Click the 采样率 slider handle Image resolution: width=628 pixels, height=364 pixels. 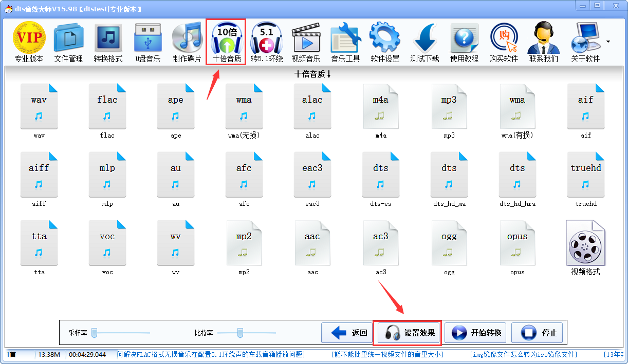coord(94,333)
